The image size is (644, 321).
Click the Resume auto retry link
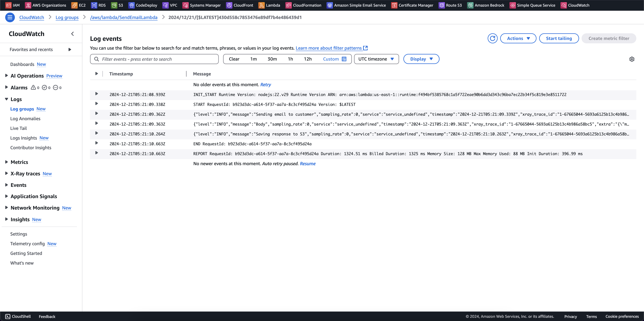308,164
